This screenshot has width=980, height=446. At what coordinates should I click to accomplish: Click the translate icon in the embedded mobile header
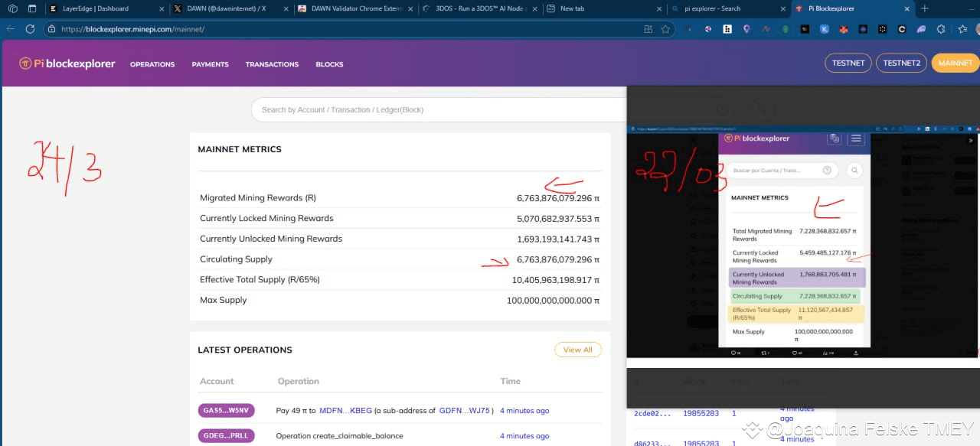(x=835, y=138)
